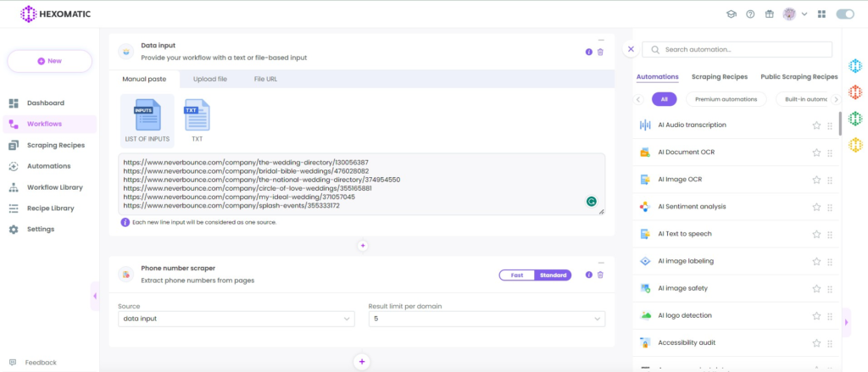Switch to the Scraping Recipes panel tab
Screen dimensions: 868x372
719,77
